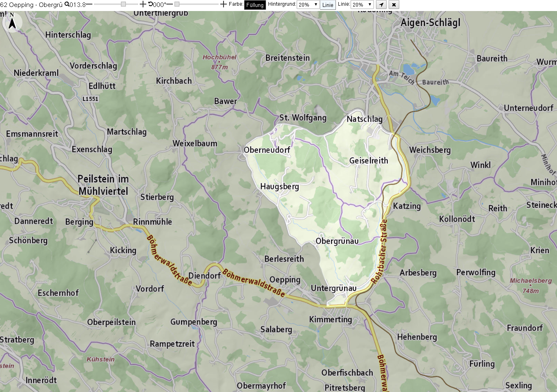Screen dimensions: 557x392
Task: Click the location arrow button
Action: click(x=381, y=4)
